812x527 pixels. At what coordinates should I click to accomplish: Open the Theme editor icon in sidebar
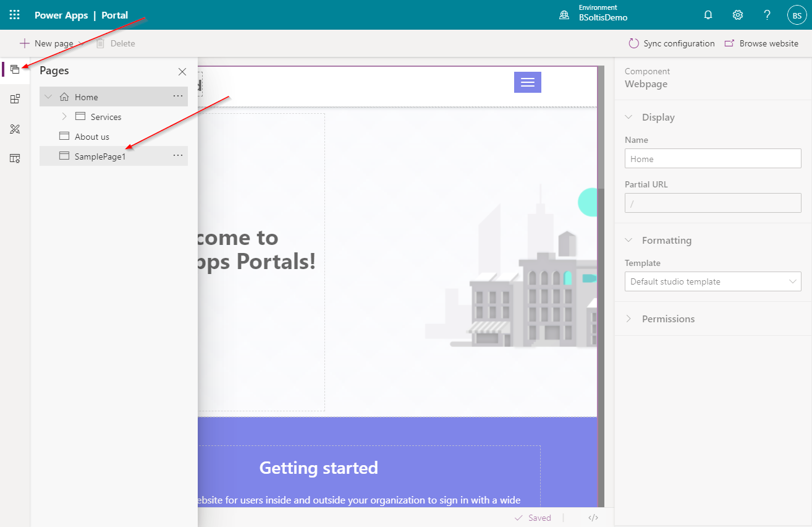pyautogui.click(x=14, y=129)
